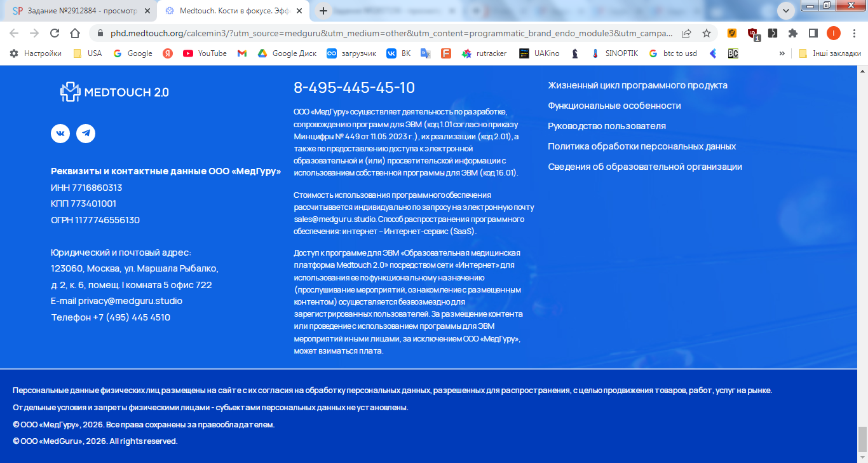Open Сведения об образовательной организации link
This screenshot has height=463, width=868.
pyautogui.click(x=645, y=167)
